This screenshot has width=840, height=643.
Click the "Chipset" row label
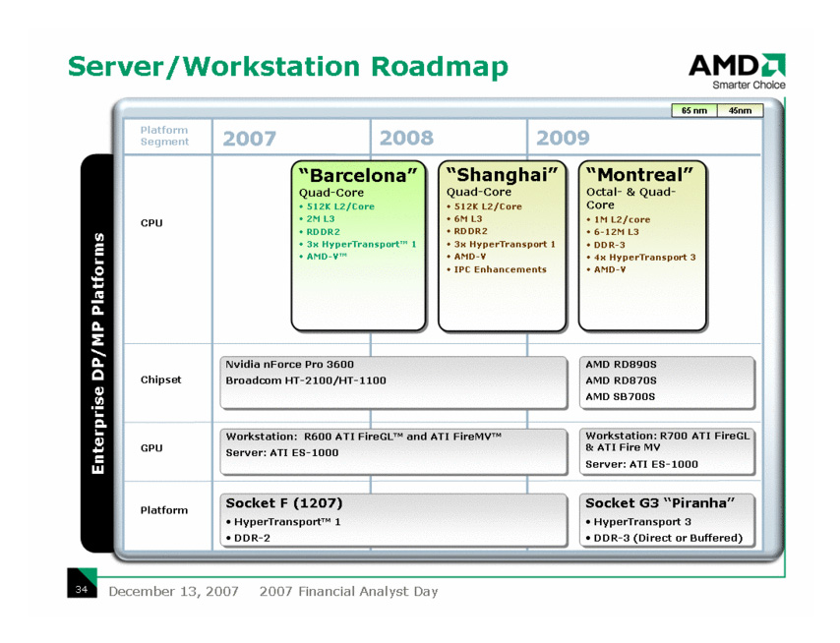pyautogui.click(x=160, y=380)
